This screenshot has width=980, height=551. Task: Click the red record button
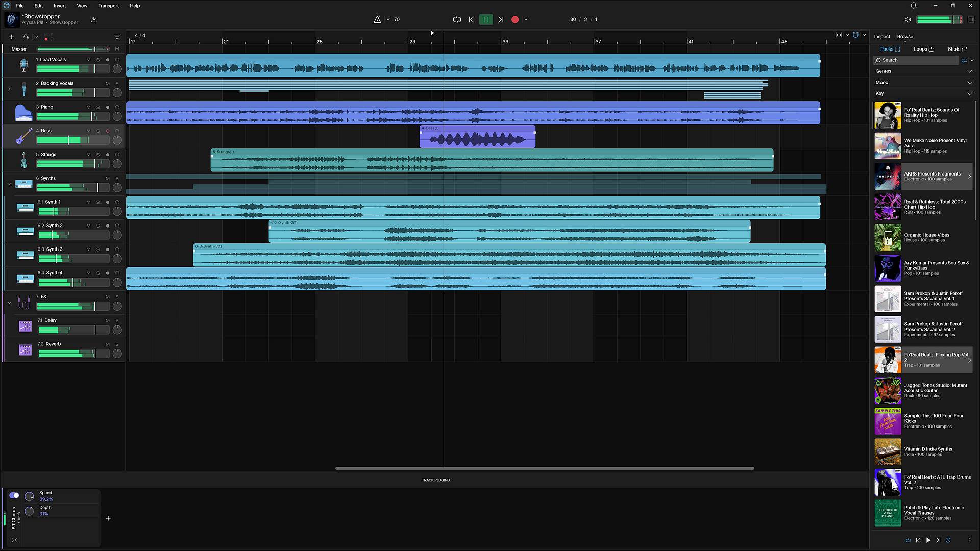pyautogui.click(x=515, y=19)
